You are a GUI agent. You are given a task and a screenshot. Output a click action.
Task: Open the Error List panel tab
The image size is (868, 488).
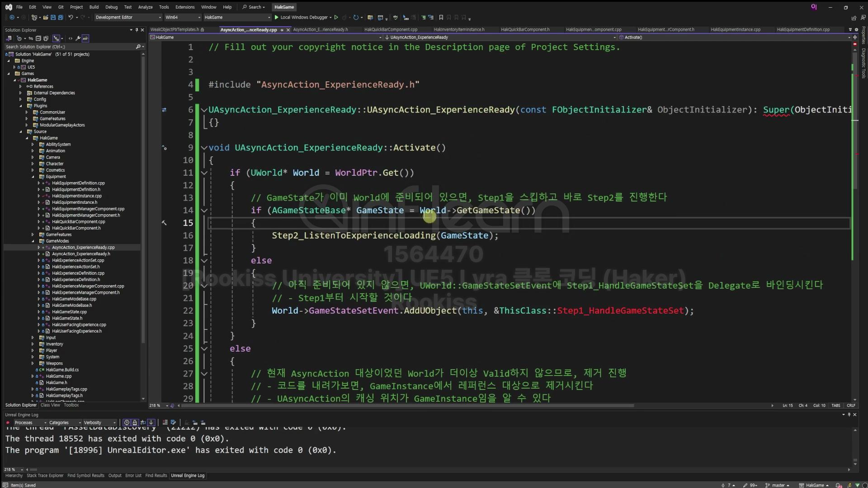[x=133, y=475]
